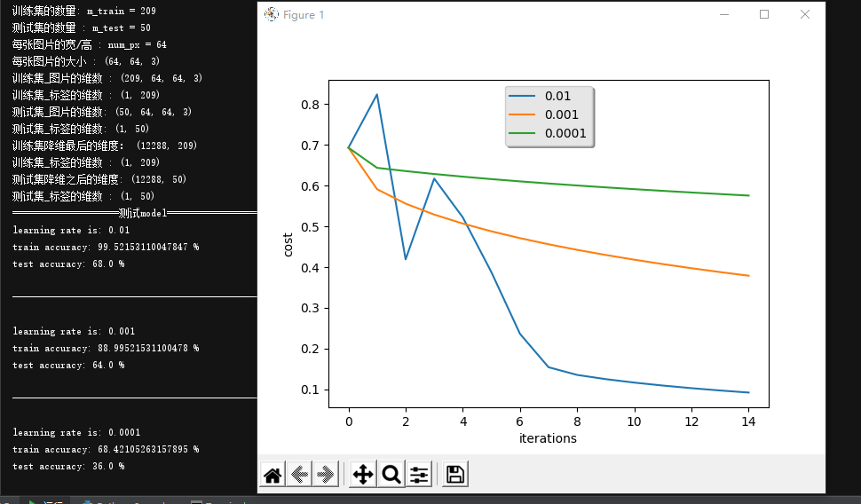Activate the Zoom to rectangle tool
Screen dimensions: 861x504
pos(391,475)
